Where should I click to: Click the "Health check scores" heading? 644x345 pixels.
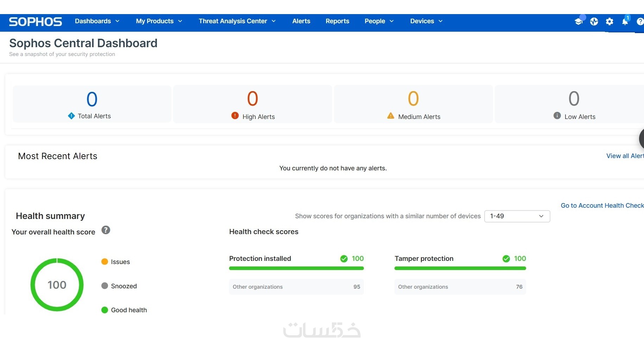[264, 232]
